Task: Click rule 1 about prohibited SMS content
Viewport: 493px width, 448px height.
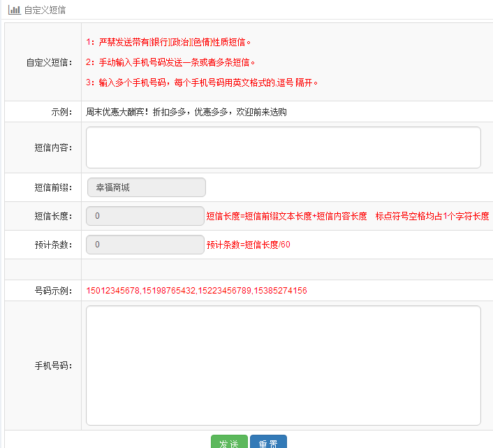Action: pyautogui.click(x=168, y=42)
